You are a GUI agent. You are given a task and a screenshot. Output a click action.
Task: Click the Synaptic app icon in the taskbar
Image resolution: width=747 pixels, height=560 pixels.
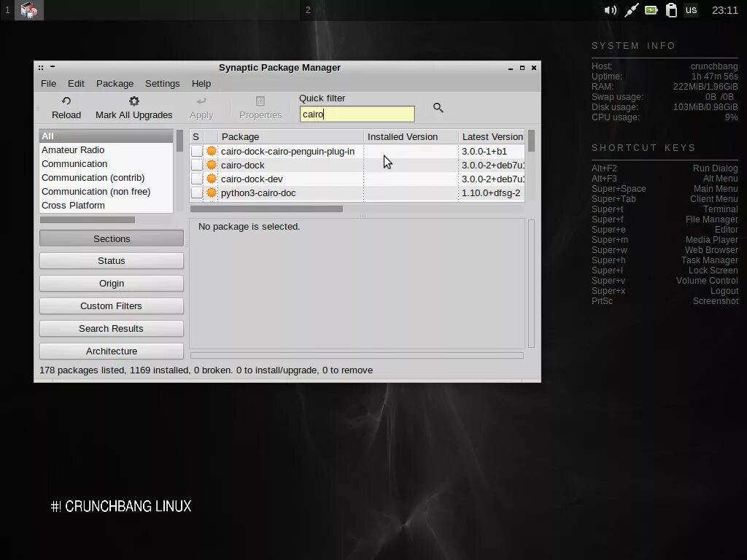[x=29, y=10]
